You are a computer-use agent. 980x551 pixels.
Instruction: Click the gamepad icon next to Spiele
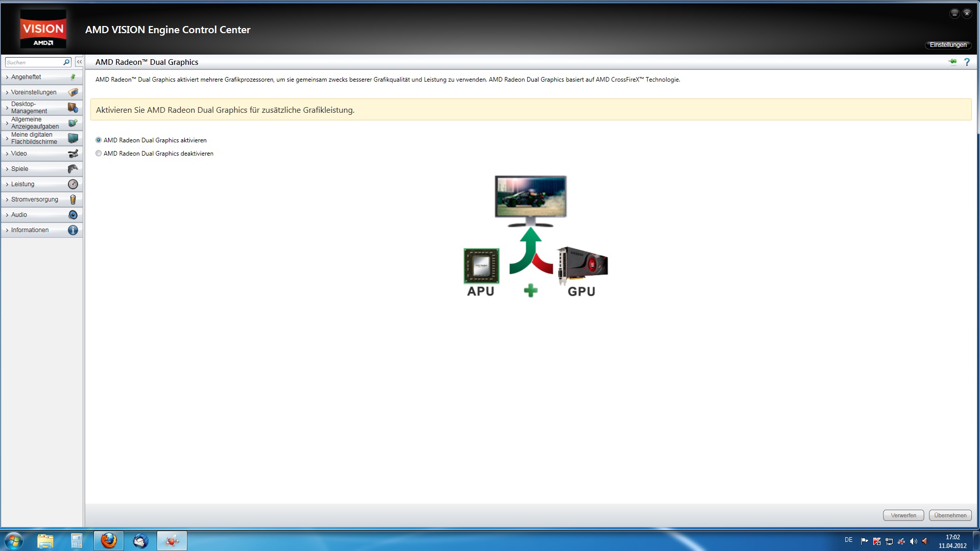pyautogui.click(x=73, y=169)
